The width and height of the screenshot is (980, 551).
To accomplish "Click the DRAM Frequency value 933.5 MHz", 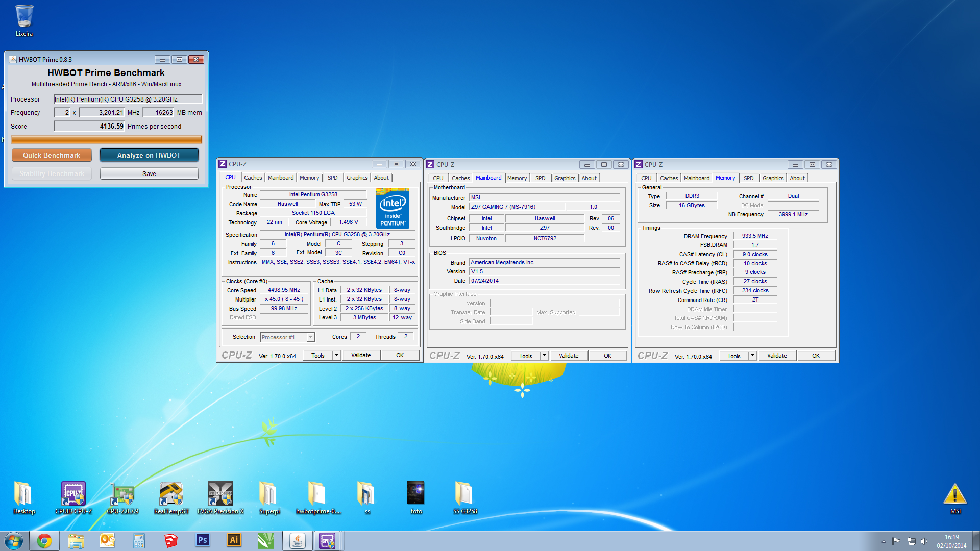I will pos(755,236).
